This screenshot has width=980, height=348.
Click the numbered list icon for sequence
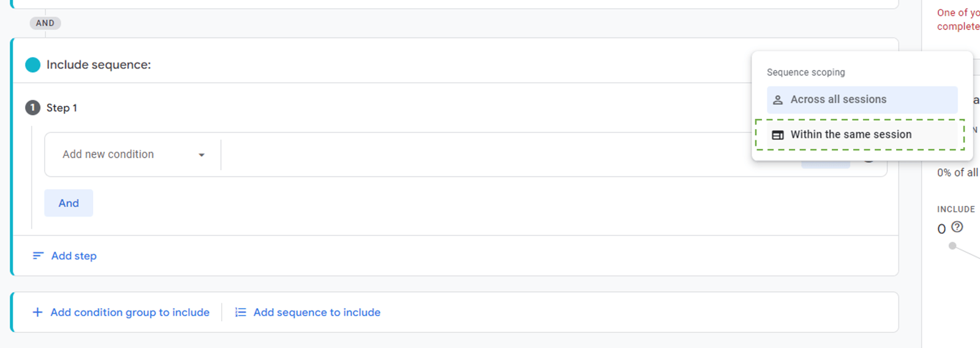click(x=241, y=312)
